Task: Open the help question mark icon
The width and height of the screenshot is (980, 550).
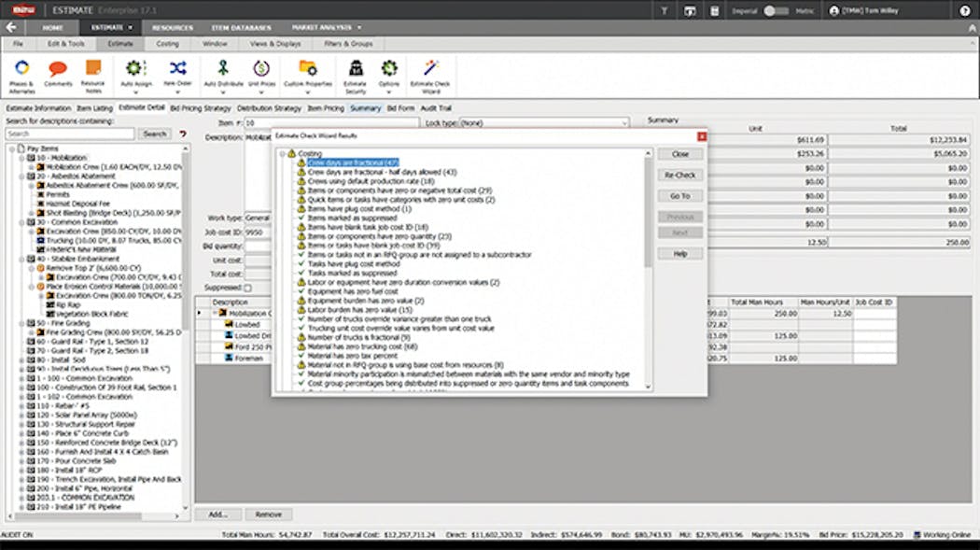Action: pos(964,10)
